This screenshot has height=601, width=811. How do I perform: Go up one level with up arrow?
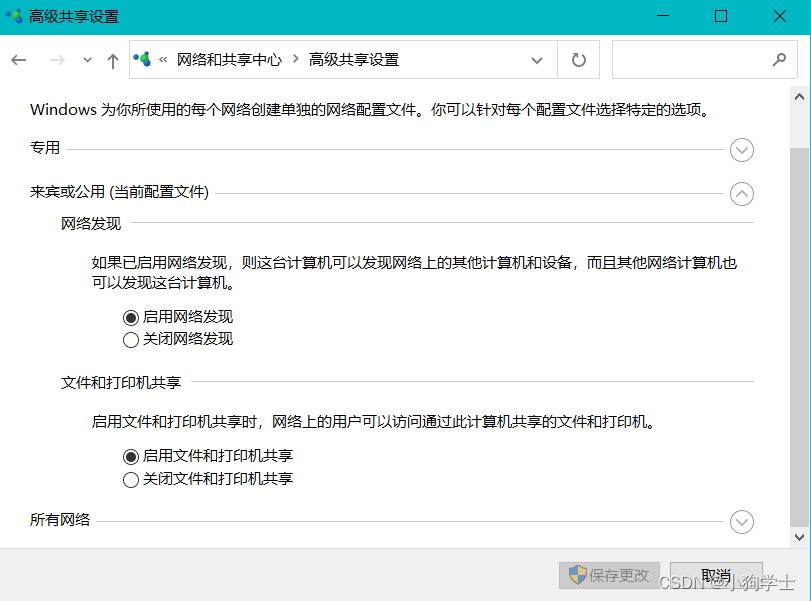pyautogui.click(x=113, y=61)
